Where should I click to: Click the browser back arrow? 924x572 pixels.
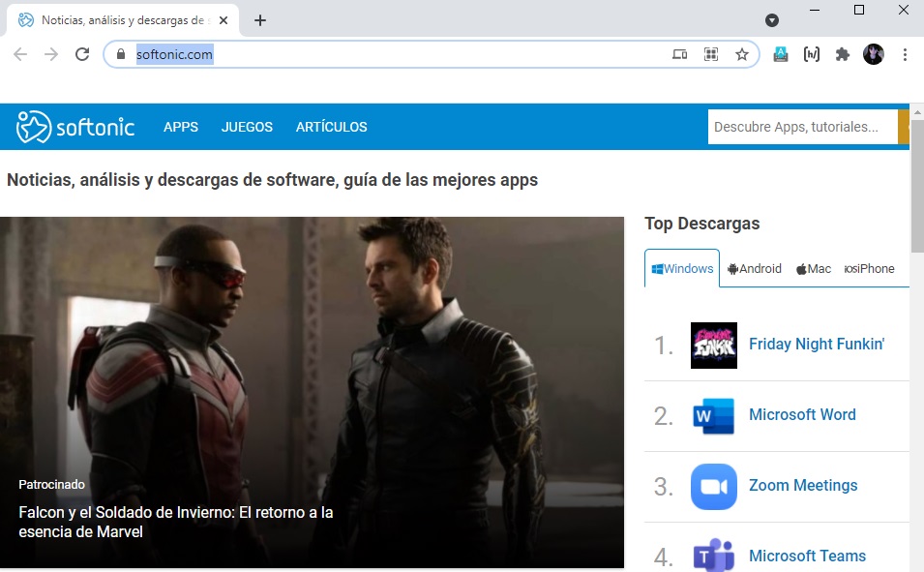(x=20, y=54)
